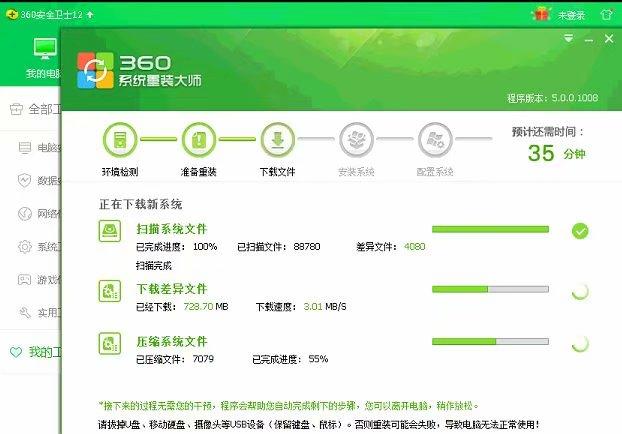Open 我的工具 heart item in sidebar
The height and width of the screenshot is (434, 622).
(x=35, y=352)
